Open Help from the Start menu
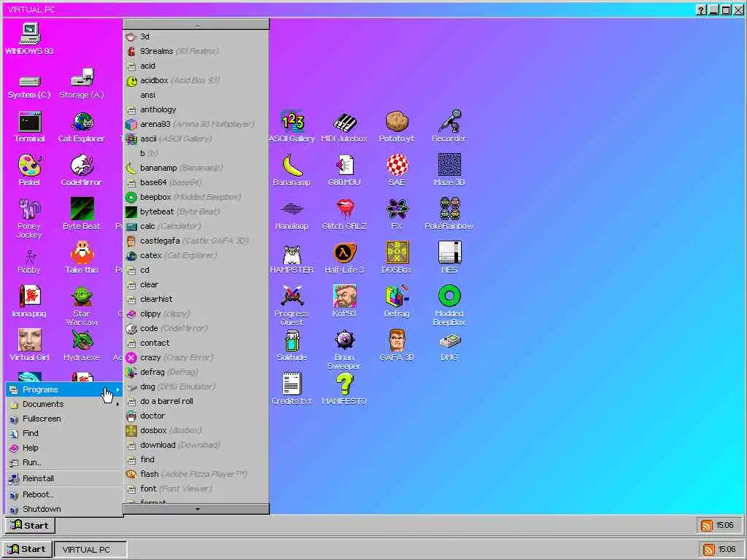Viewport: 747px width, 560px height. pyautogui.click(x=64, y=448)
